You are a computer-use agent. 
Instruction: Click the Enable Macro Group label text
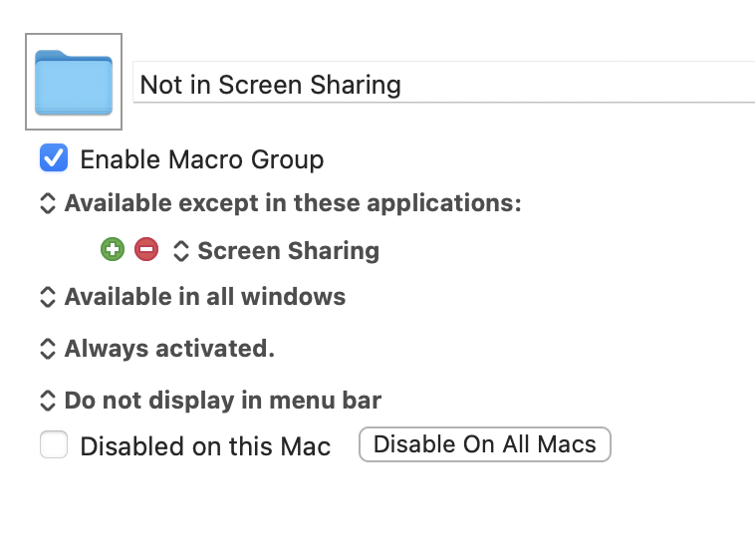(202, 159)
